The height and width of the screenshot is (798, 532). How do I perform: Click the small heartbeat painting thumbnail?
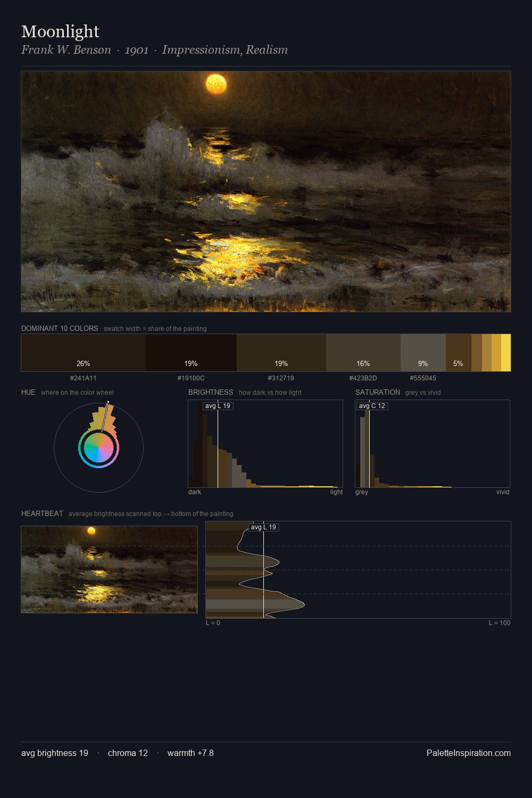pyautogui.click(x=109, y=569)
